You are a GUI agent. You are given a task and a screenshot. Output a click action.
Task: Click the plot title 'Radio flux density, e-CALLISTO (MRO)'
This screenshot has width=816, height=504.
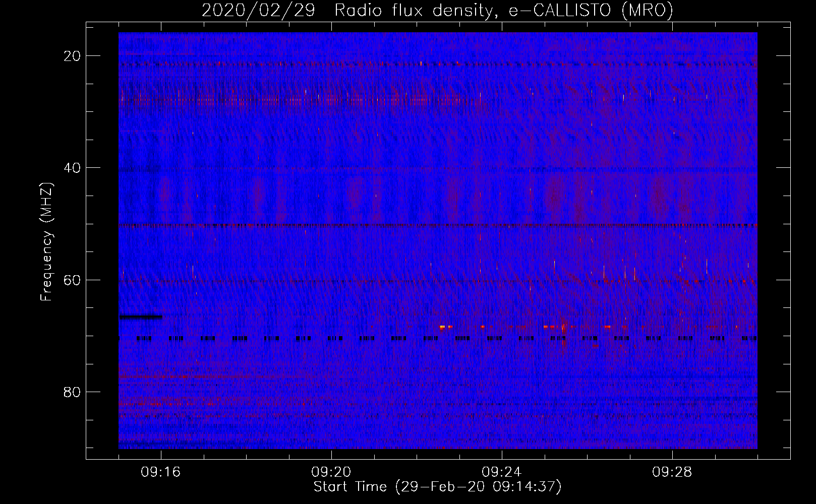click(503, 10)
